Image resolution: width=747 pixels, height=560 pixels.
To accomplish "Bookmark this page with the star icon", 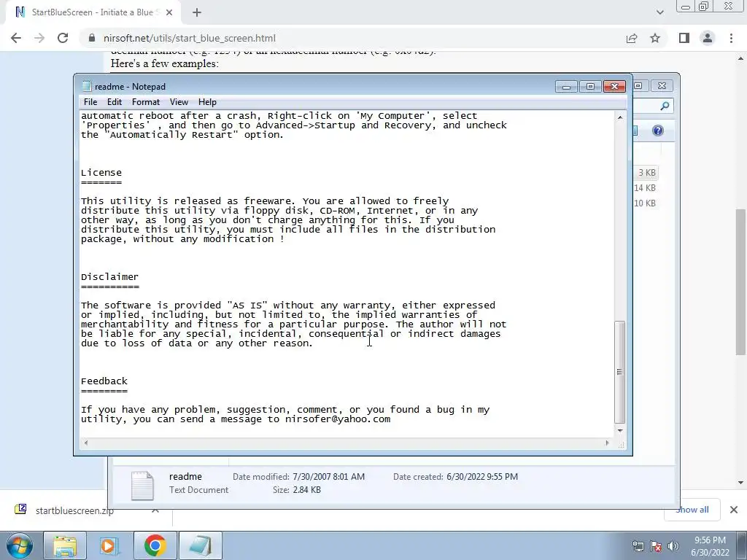I will pyautogui.click(x=655, y=38).
